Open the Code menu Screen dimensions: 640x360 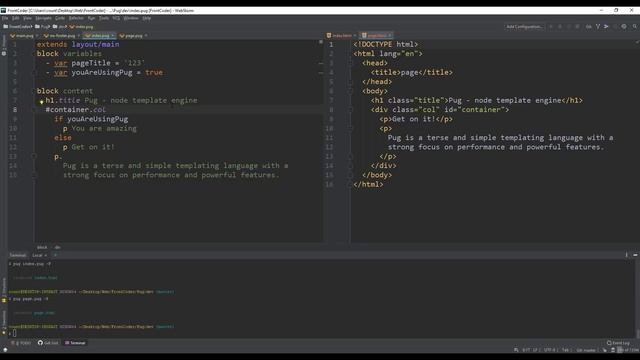pyautogui.click(x=60, y=18)
